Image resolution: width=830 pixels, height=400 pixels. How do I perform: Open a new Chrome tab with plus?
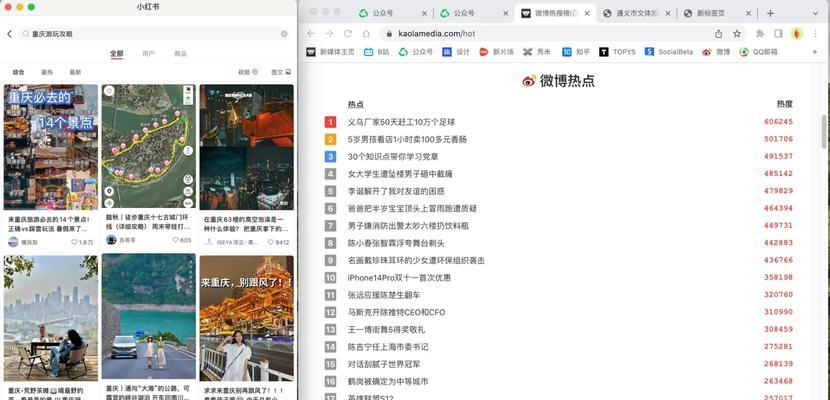coord(770,13)
